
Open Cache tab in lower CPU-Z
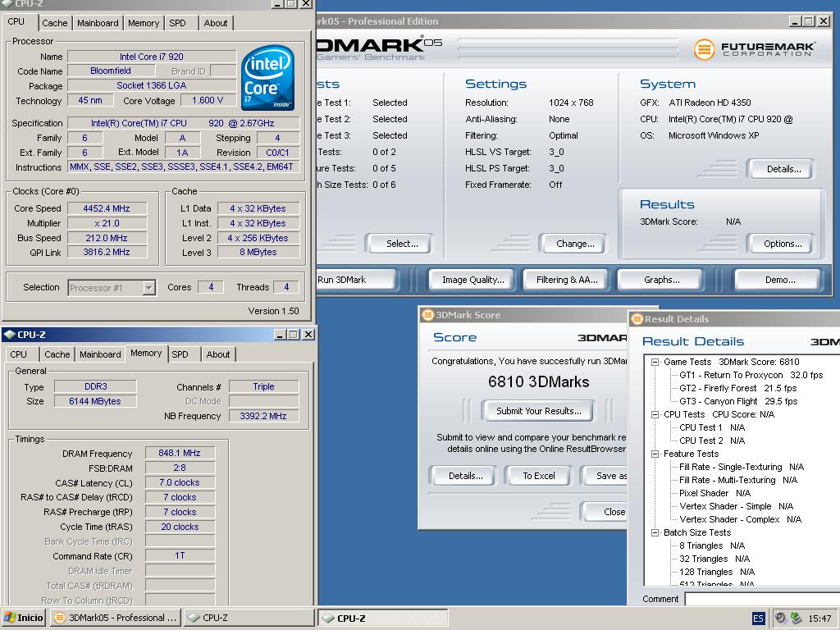coord(57,354)
